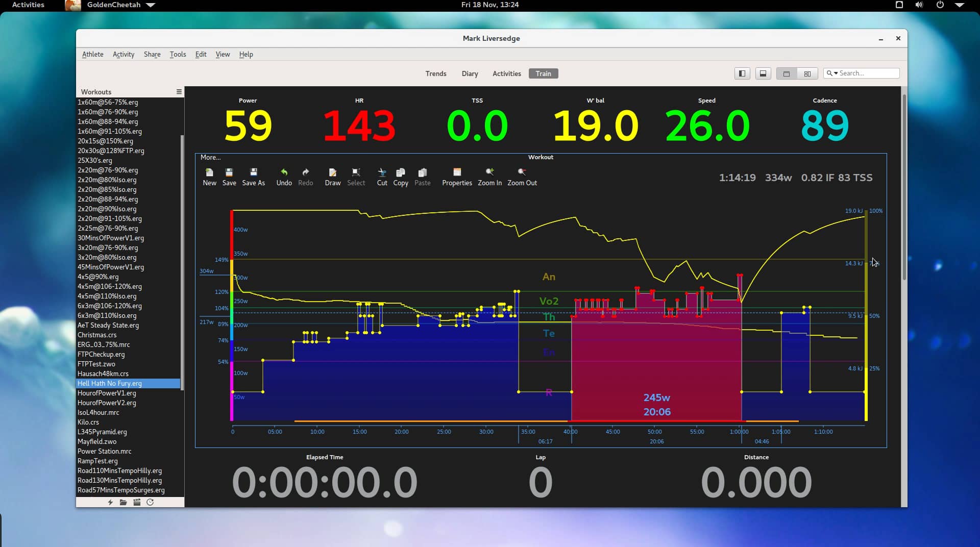Click the Paste toolbar icon
The height and width of the screenshot is (547, 980).
point(422,177)
